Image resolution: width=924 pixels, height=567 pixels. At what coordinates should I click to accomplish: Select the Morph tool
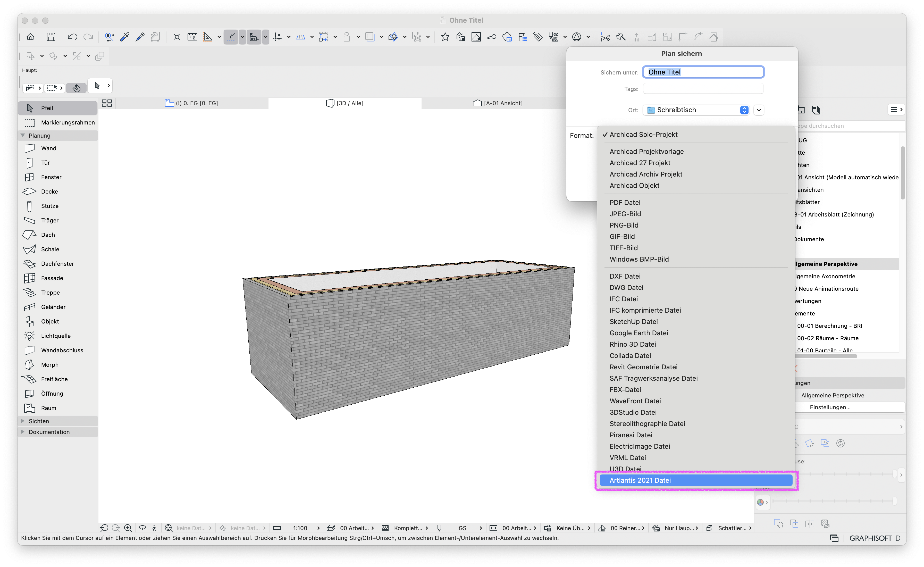(x=58, y=364)
